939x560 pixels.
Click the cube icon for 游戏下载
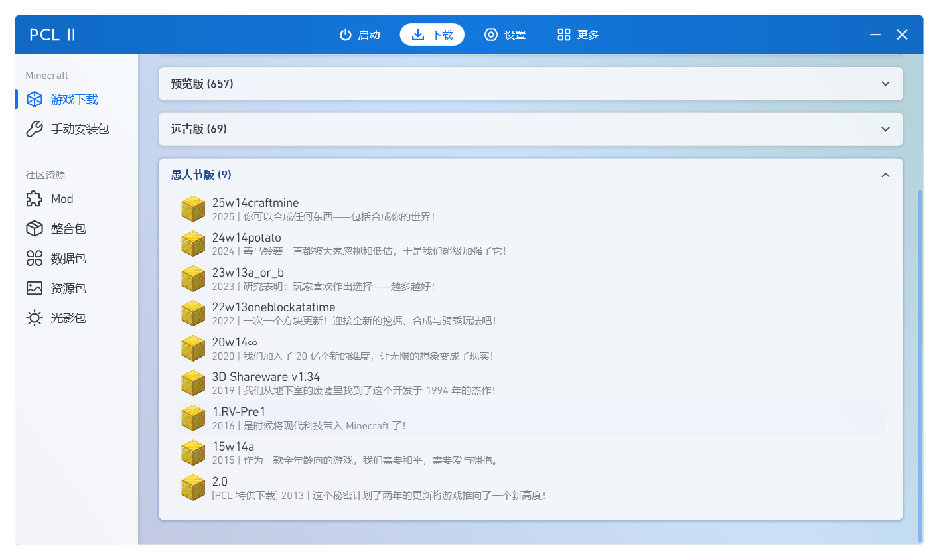pyautogui.click(x=35, y=99)
